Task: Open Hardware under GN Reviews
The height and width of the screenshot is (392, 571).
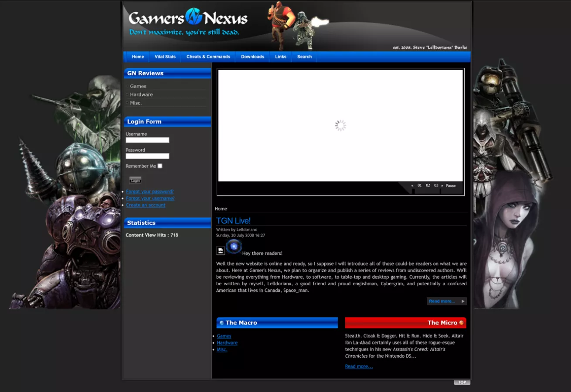Action: [141, 95]
